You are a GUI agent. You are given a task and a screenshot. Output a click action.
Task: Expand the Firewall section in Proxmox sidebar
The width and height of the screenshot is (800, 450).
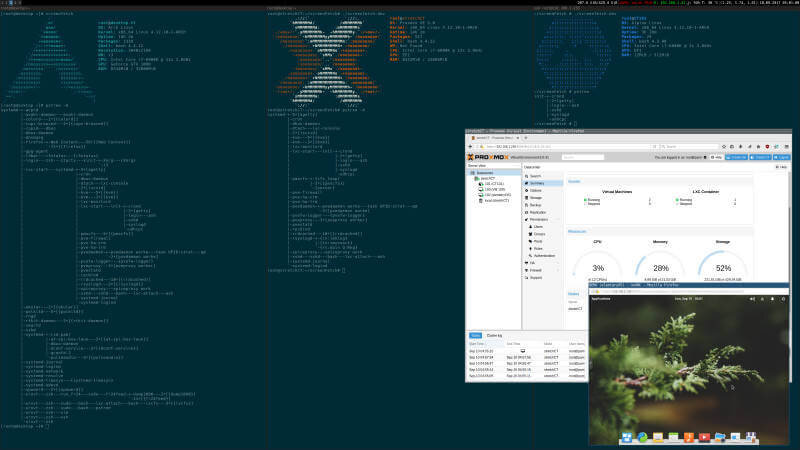542,270
